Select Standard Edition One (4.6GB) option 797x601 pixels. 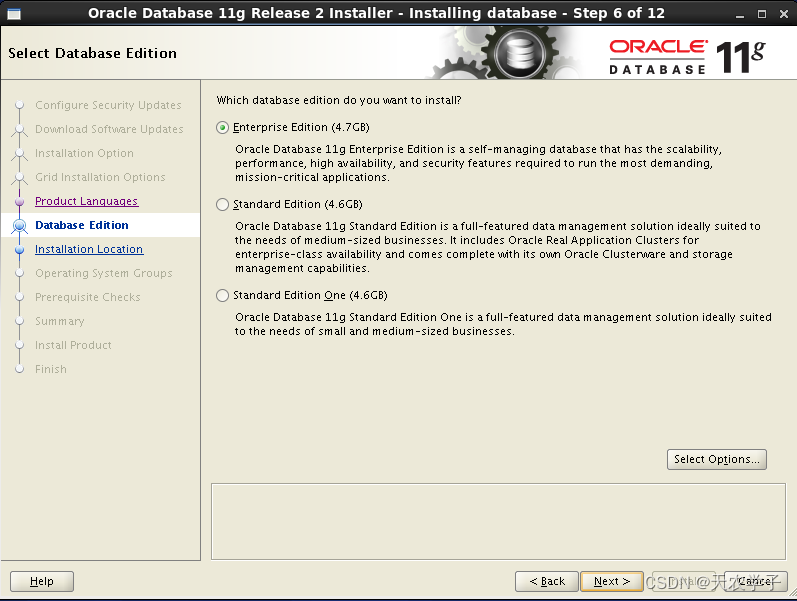pyautogui.click(x=222, y=295)
